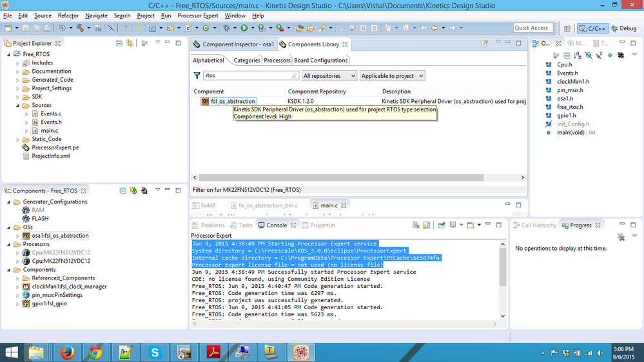Collapse the Sources folder
Screen dimensions: 644x362
pos(17,106)
